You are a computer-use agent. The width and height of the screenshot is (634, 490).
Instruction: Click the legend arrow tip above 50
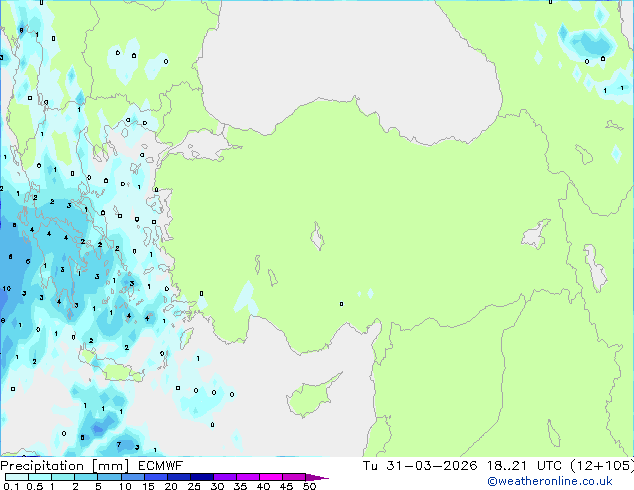click(x=317, y=477)
